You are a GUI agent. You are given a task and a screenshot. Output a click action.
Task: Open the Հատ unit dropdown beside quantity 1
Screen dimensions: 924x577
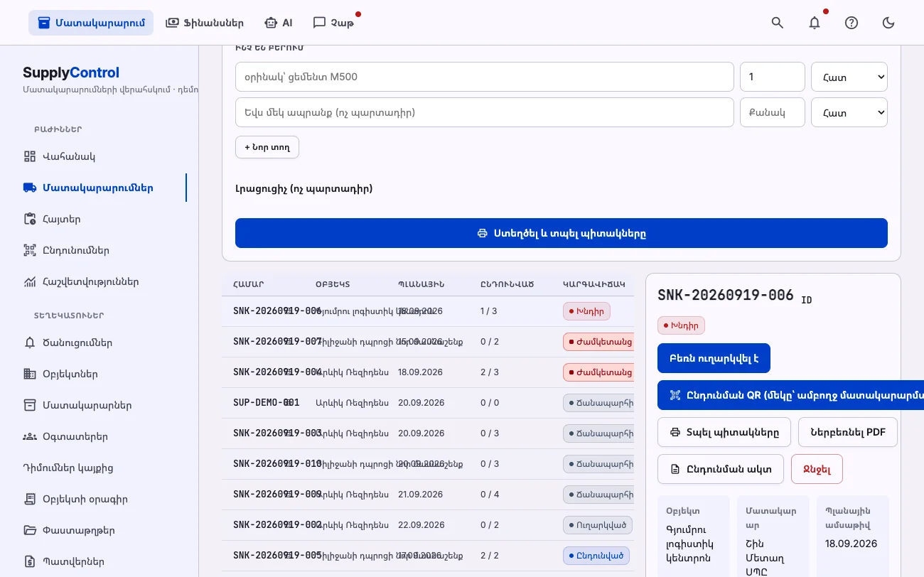(849, 77)
